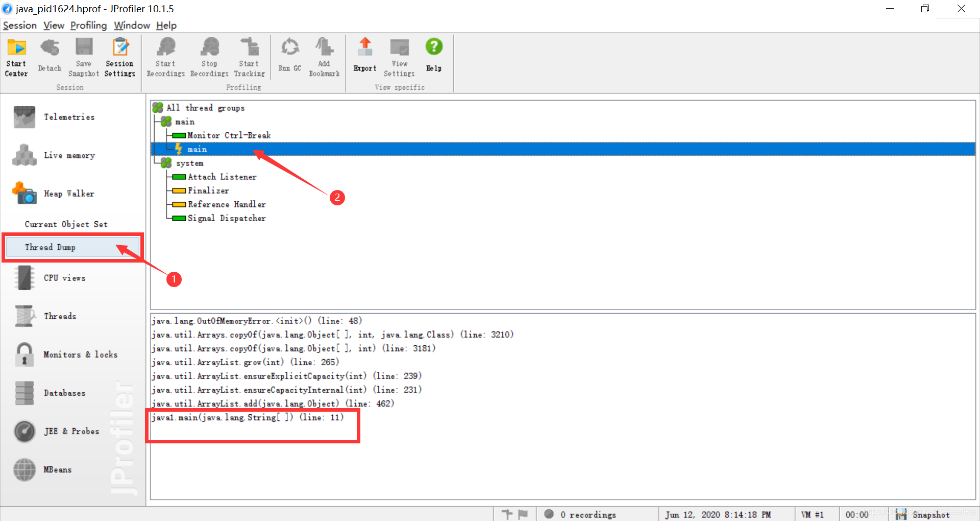Click java1.main line 11 frame
980x521 pixels.
coord(248,417)
